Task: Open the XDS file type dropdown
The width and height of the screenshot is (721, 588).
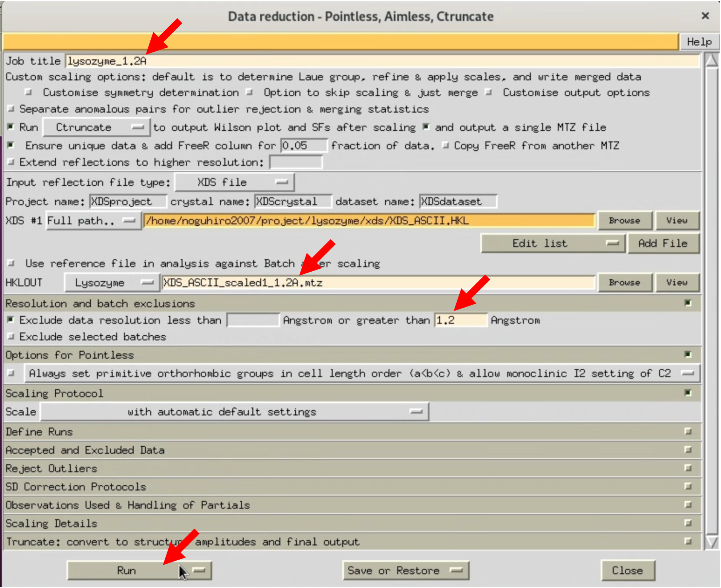Action: coord(235,182)
